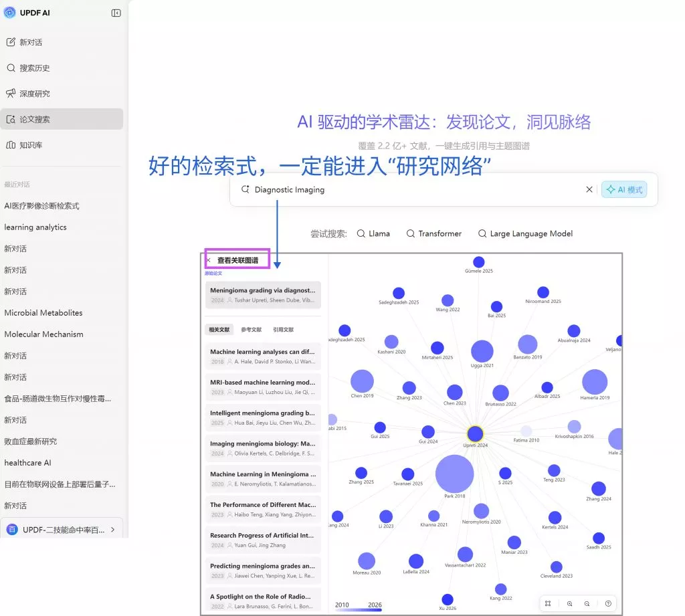The height and width of the screenshot is (616, 685).
Task: Search for the suggested term Llama
Action: click(x=373, y=233)
